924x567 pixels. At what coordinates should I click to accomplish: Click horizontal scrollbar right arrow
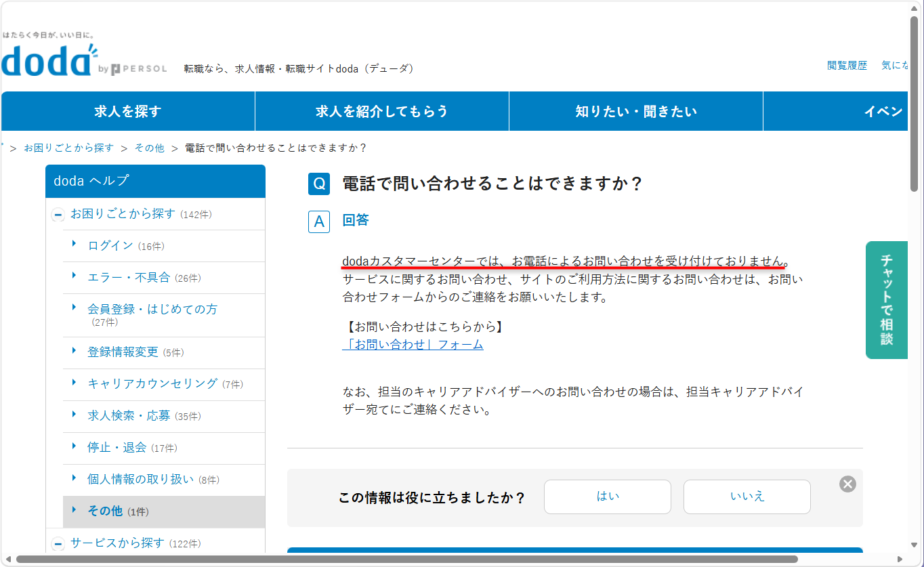point(900,560)
